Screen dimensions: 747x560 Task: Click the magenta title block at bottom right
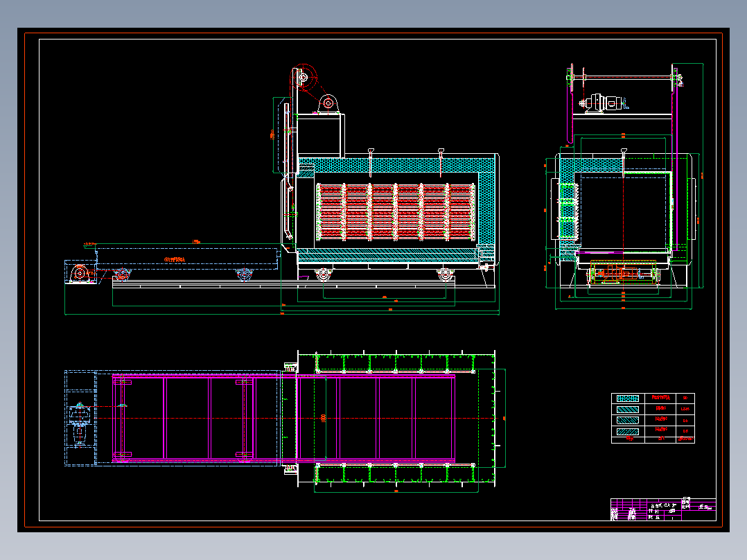tap(663, 509)
